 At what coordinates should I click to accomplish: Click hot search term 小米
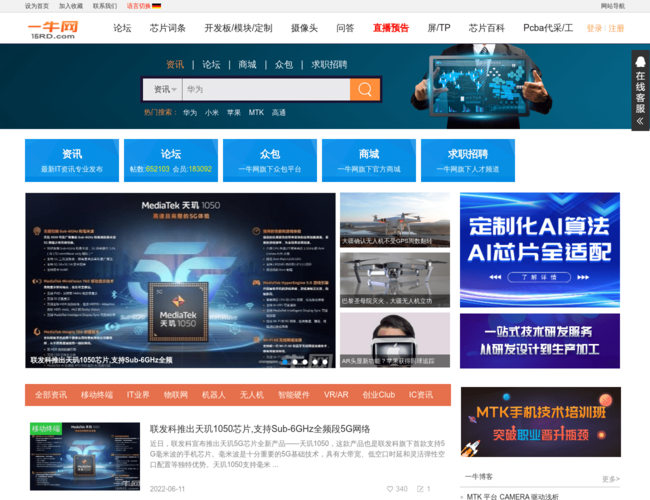point(212,112)
